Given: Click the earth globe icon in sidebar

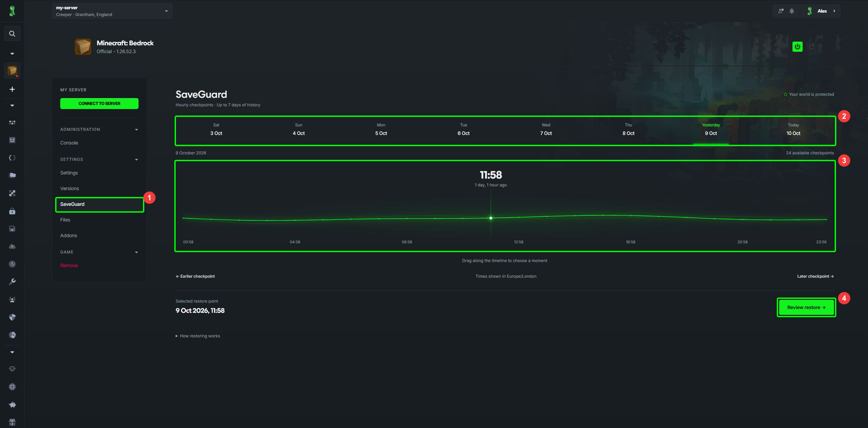Looking at the screenshot, I should coord(12,335).
